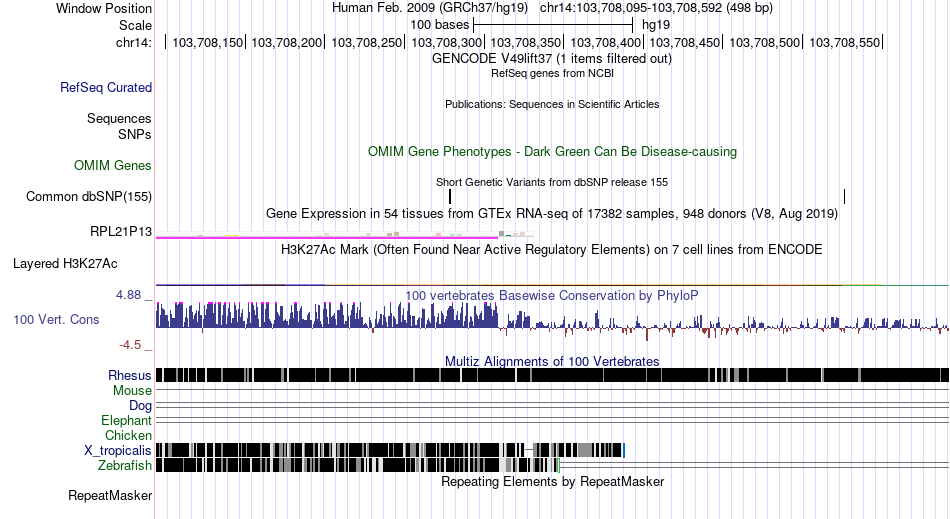Screen dimensions: 950x519
Task: Click the GTEx Gene Expression track title
Action: (552, 214)
